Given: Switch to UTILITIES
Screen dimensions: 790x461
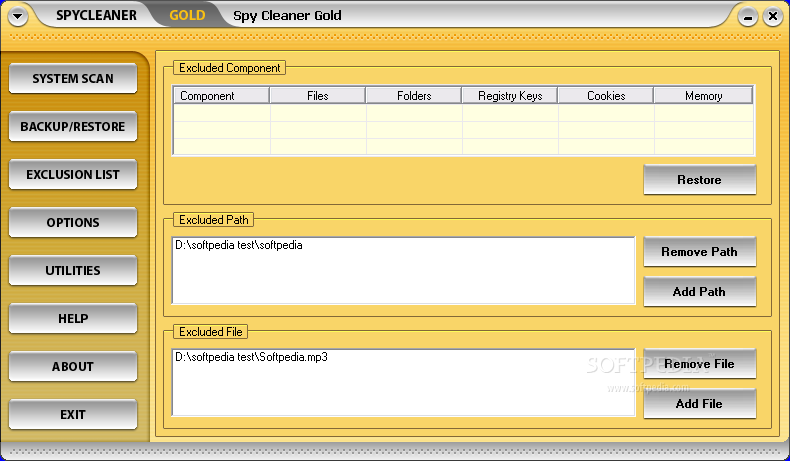Looking at the screenshot, I should (73, 271).
